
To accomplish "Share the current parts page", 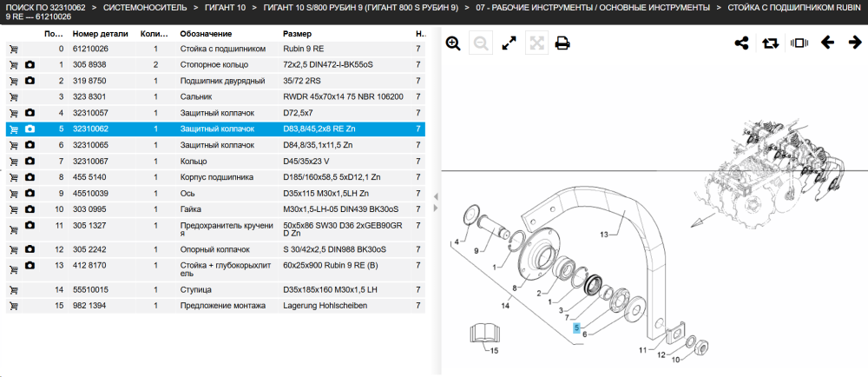I will (742, 43).
